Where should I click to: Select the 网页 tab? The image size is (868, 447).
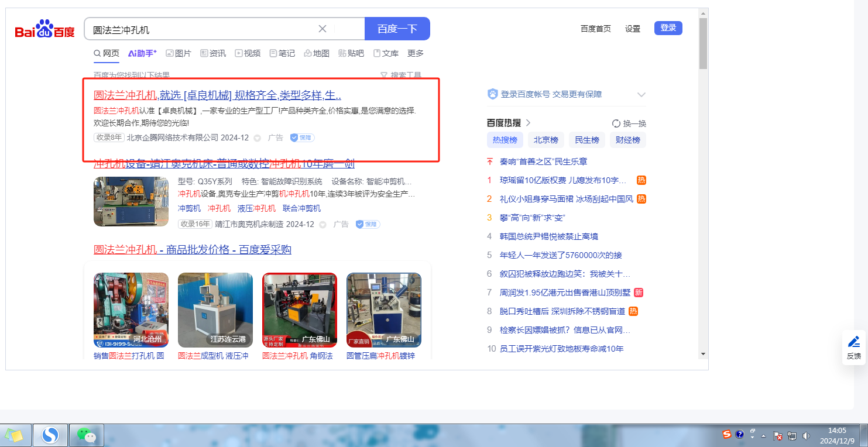107,53
